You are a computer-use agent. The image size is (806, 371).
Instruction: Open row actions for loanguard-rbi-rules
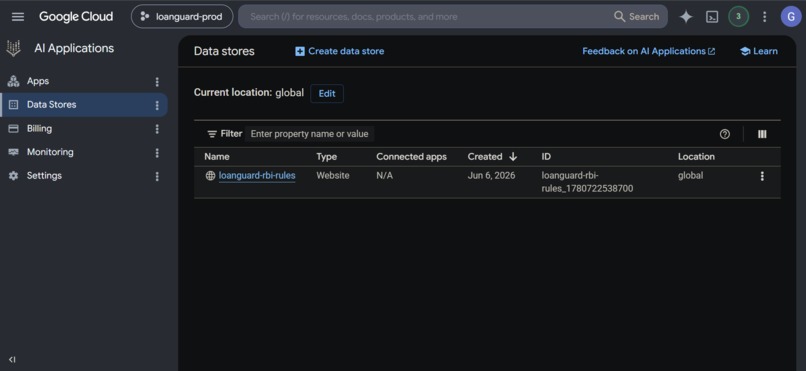pos(762,176)
